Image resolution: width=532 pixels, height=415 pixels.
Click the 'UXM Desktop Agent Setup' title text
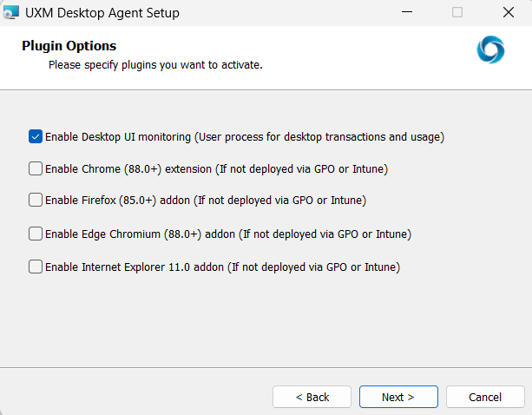coord(104,12)
